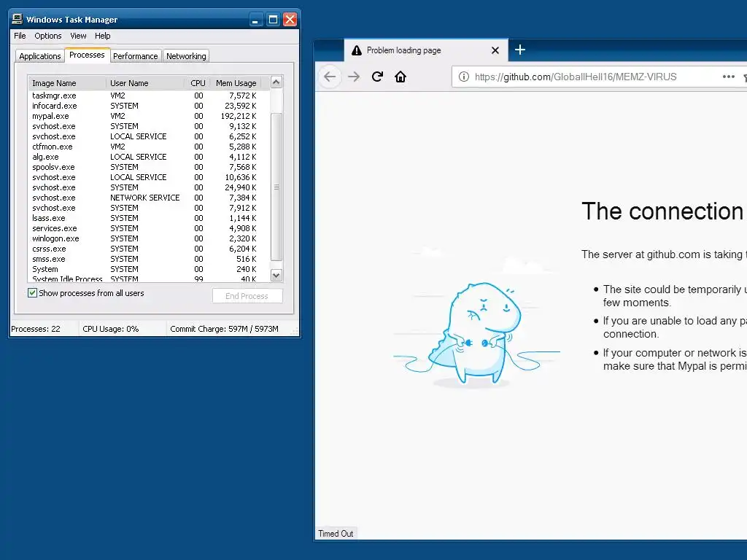Maximize the Windows Task Manager window
The image size is (747, 560).
click(x=273, y=20)
